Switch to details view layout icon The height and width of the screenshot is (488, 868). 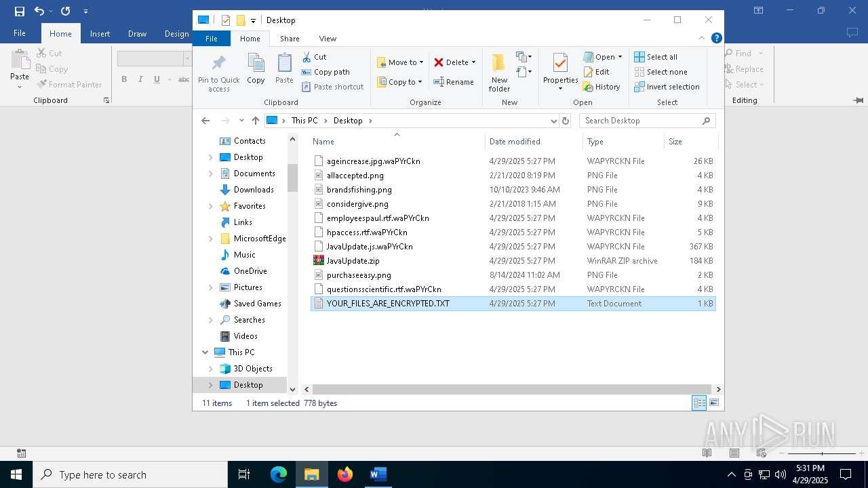[x=698, y=403]
